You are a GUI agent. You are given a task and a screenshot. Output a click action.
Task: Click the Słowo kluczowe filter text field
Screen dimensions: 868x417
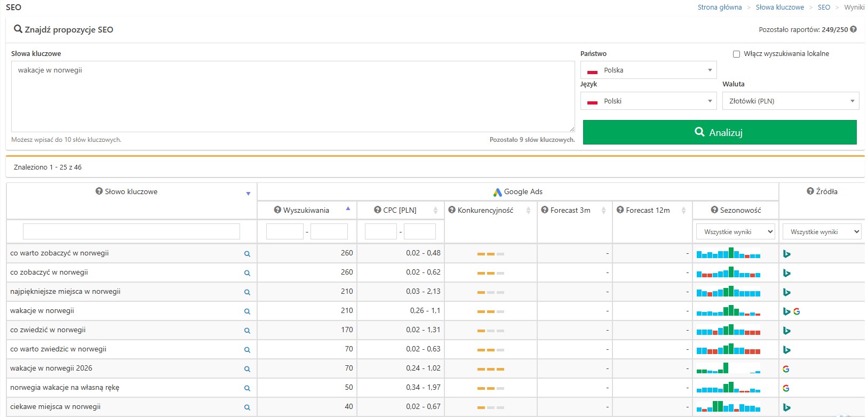[x=131, y=231]
